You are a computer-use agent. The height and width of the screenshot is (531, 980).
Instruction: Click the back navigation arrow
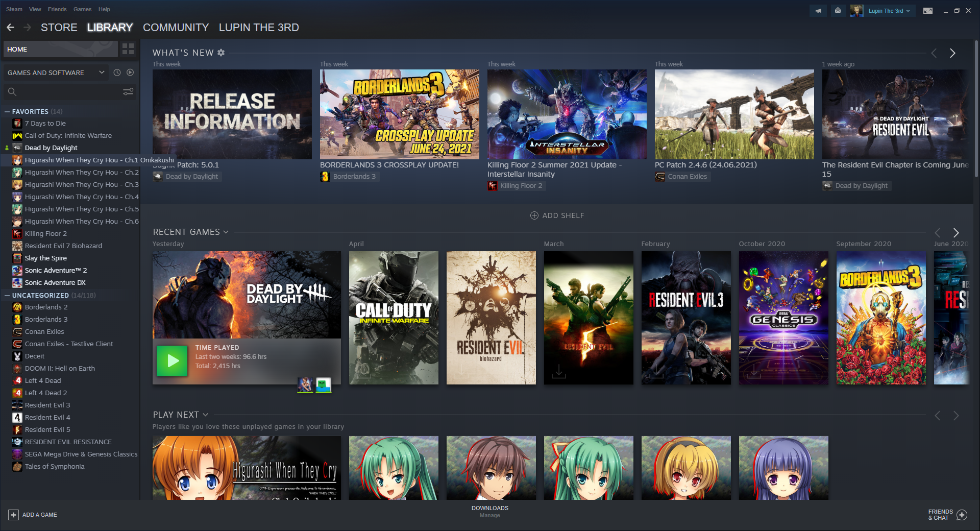(x=10, y=28)
